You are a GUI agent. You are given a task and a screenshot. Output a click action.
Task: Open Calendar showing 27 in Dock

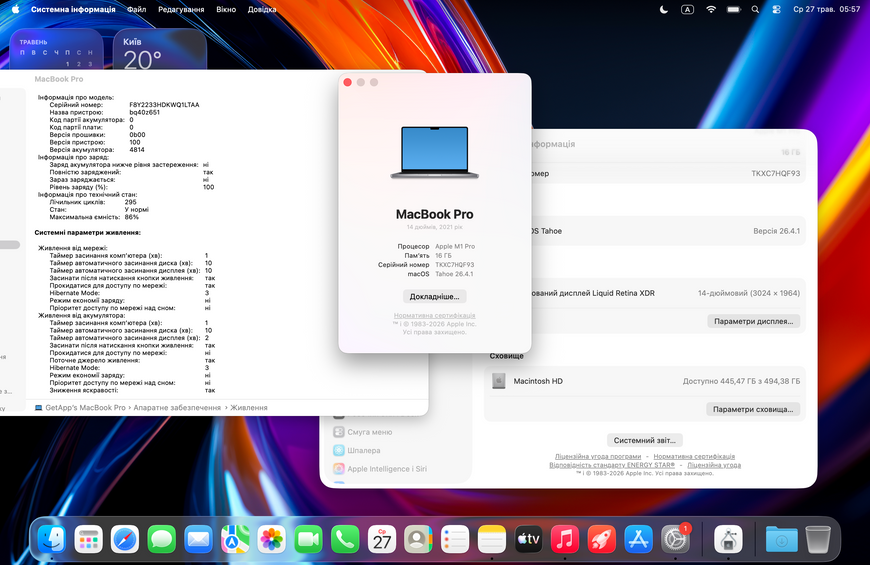pos(382,539)
